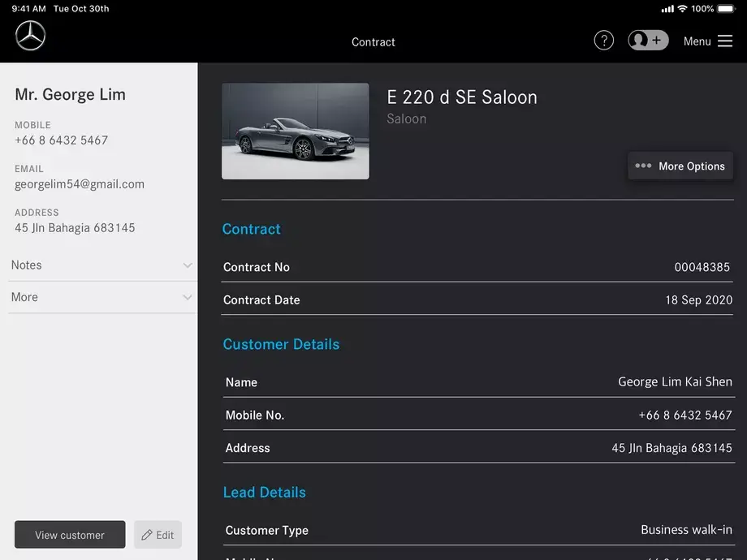Tap the Mercedes-Benz star logo

[x=31, y=36]
